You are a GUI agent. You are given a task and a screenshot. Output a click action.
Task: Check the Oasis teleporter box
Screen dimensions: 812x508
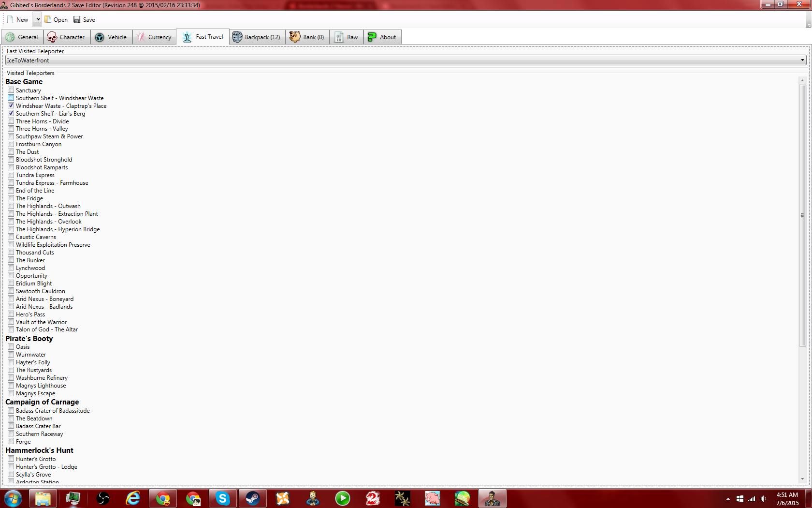(11, 347)
